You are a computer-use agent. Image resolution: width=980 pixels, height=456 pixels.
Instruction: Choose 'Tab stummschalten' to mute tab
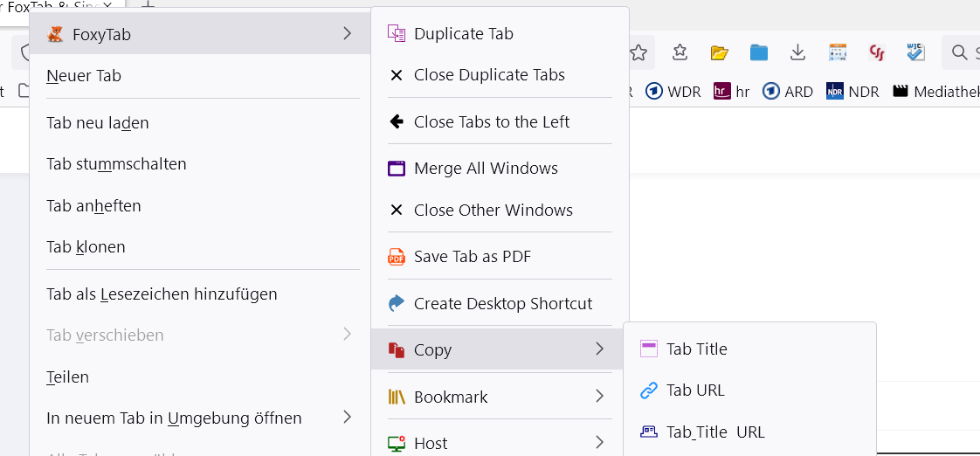coord(116,164)
